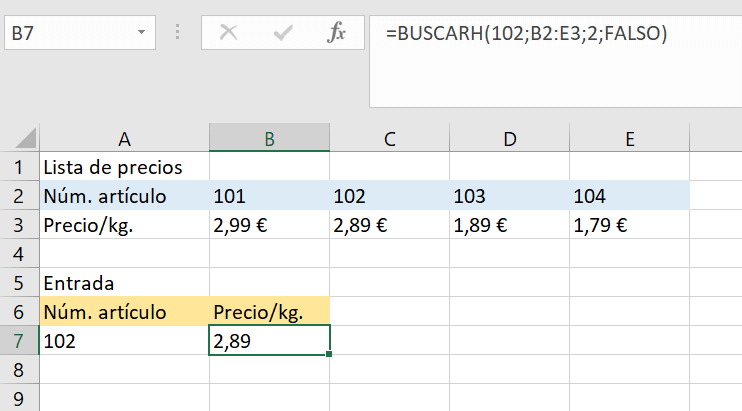Click the Name Box showing B7
Image resolution: width=742 pixels, height=411 pixels.
point(80,33)
